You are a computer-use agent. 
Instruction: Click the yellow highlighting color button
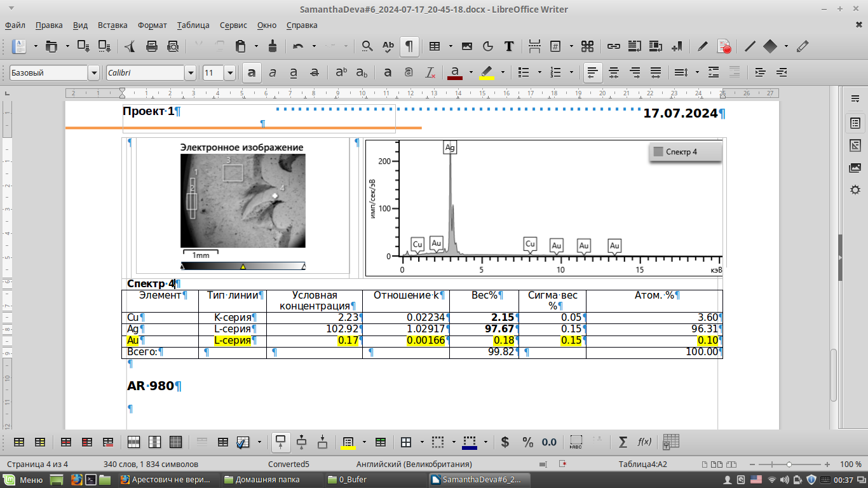tap(487, 73)
